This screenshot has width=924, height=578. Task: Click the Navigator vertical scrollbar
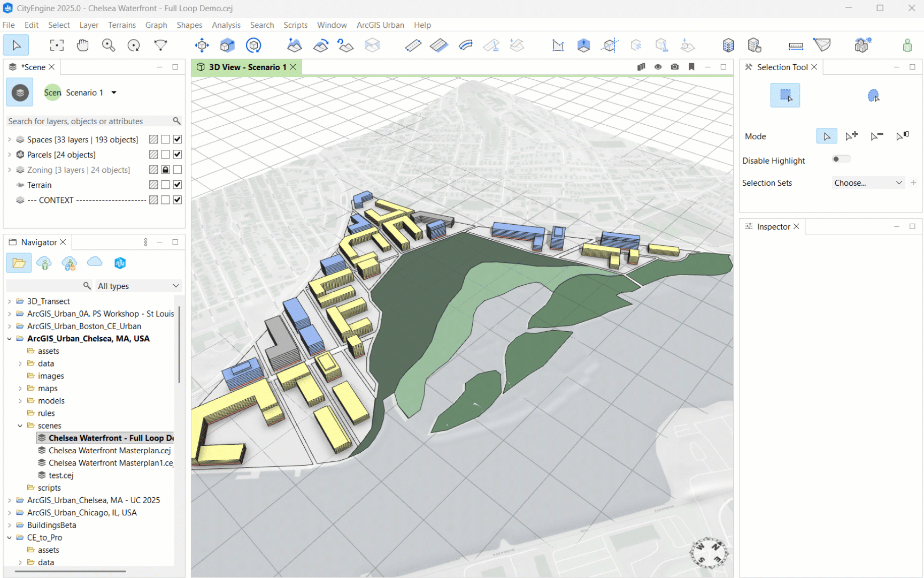pyautogui.click(x=179, y=344)
